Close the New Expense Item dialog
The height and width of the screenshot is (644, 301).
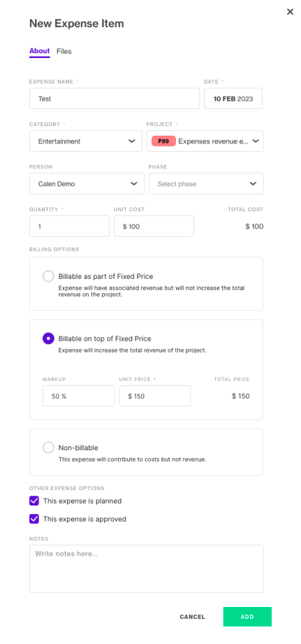pos(290,12)
